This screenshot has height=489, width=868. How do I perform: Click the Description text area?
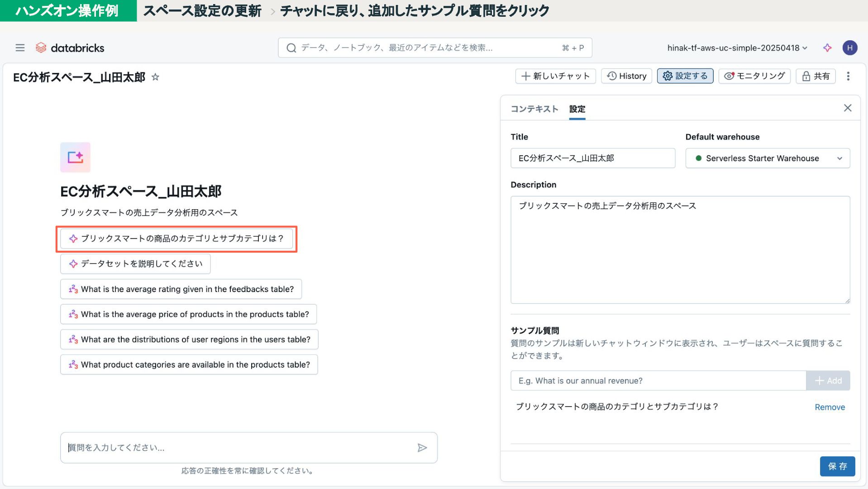(680, 250)
